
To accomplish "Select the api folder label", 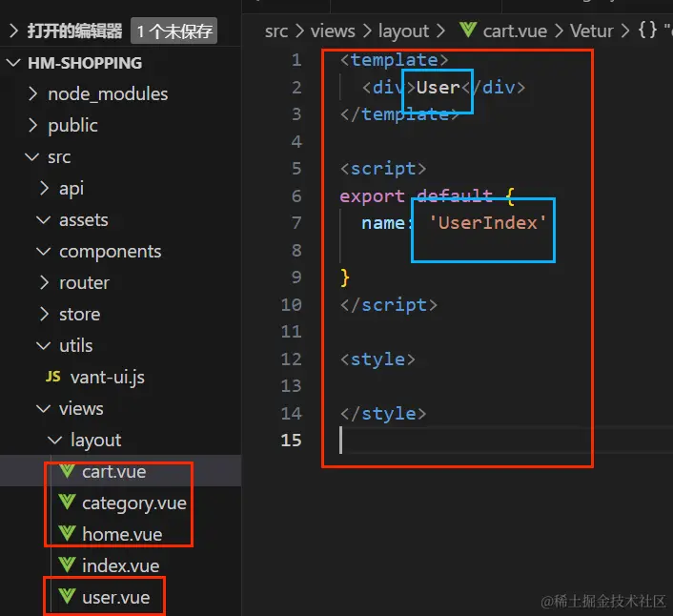I will point(71,189).
